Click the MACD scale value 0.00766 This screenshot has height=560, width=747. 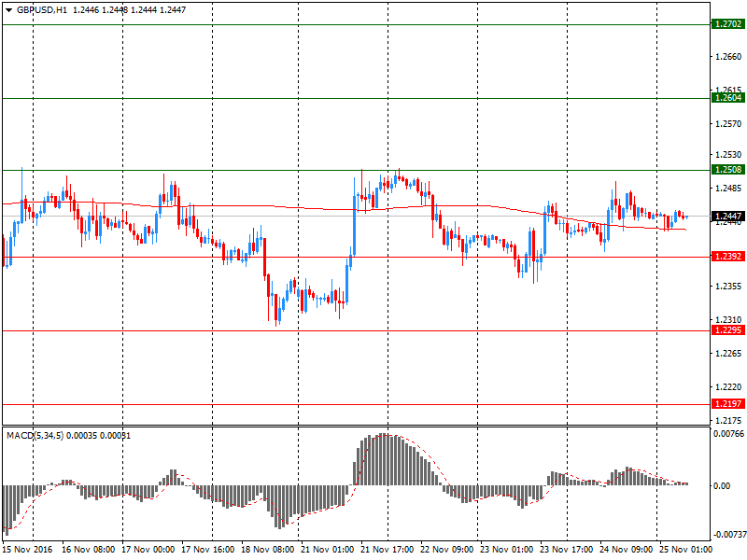coord(728,434)
